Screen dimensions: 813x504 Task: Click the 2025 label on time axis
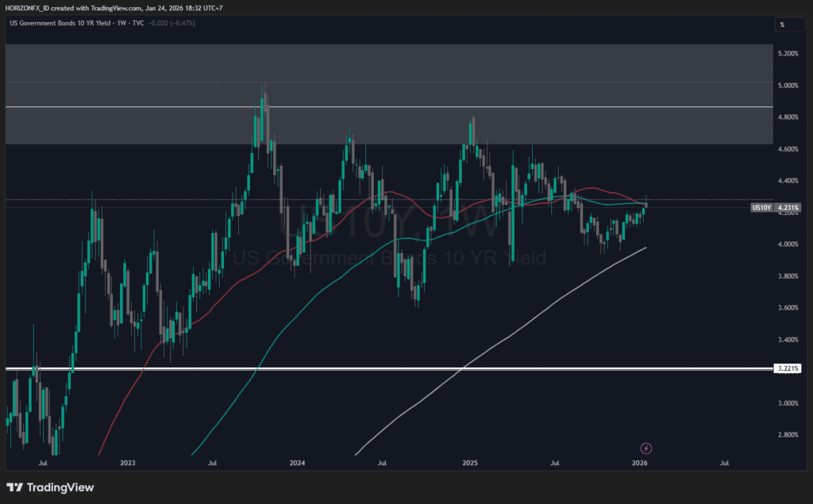(x=469, y=462)
